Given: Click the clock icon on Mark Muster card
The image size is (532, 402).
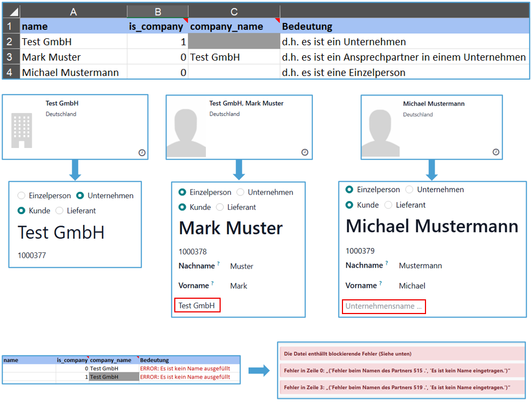Looking at the screenshot, I should pyautogui.click(x=305, y=152).
